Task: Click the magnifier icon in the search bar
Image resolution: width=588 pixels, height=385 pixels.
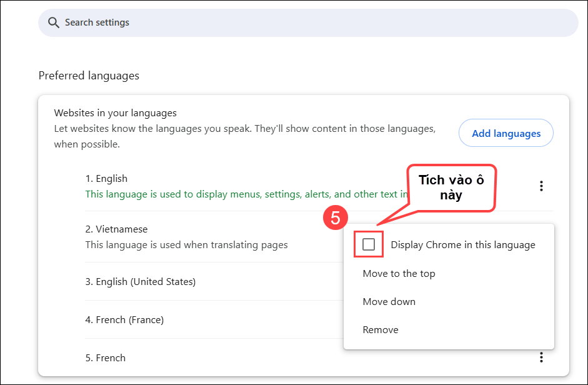Action: coord(53,23)
